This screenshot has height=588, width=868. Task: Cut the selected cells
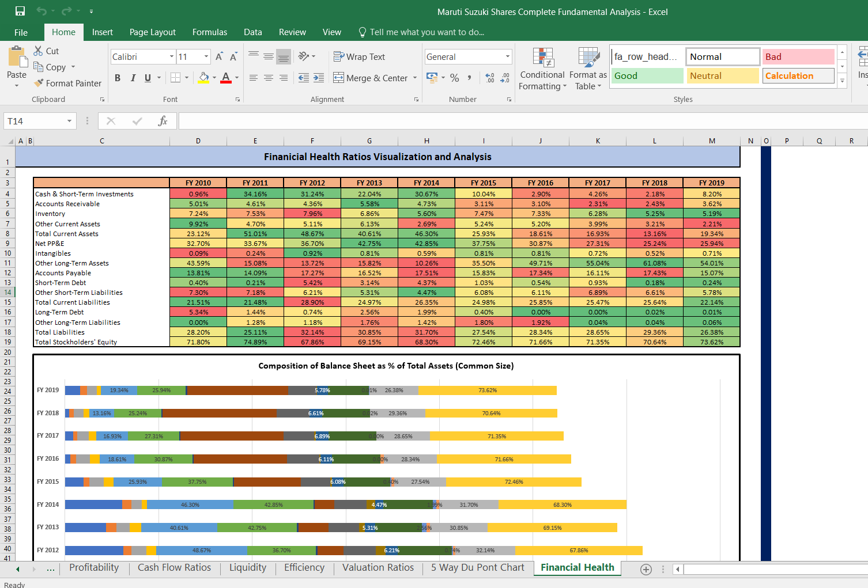46,51
